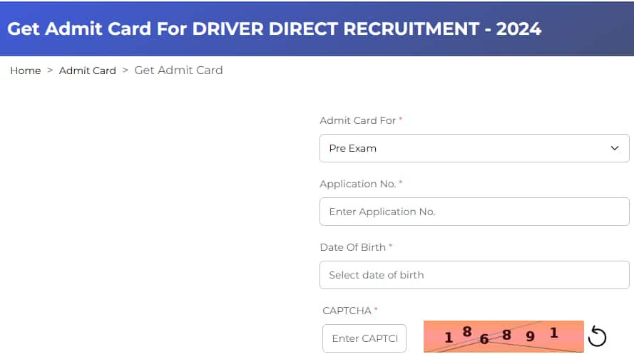Click the CAPTCHA field label
This screenshot has width=634, height=364.
click(x=347, y=311)
